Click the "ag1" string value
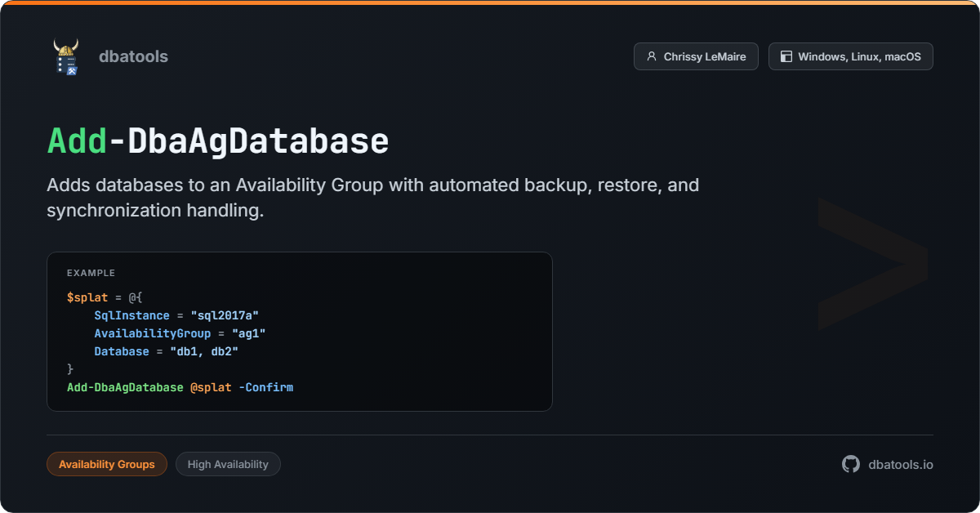Image resolution: width=980 pixels, height=513 pixels. pyautogui.click(x=248, y=333)
